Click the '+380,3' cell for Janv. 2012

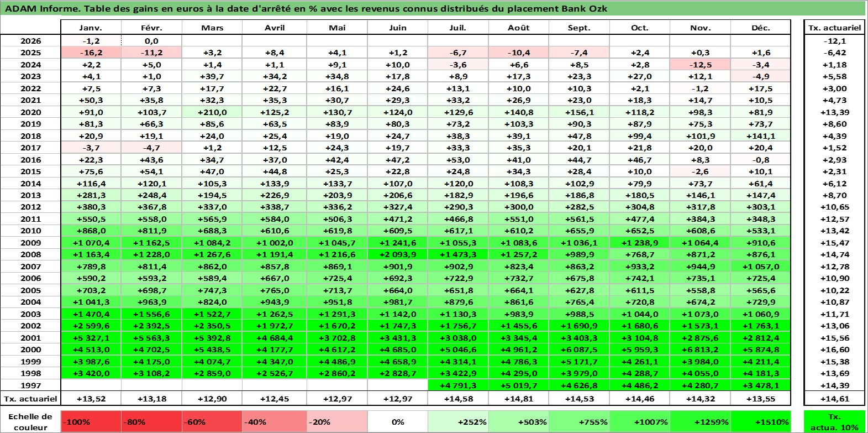point(91,207)
